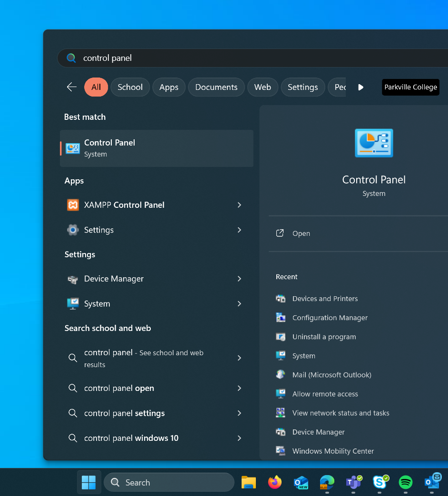Click 'control panel windows 10' suggestion text
Image resolution: width=448 pixels, height=496 pixels.
click(131, 438)
